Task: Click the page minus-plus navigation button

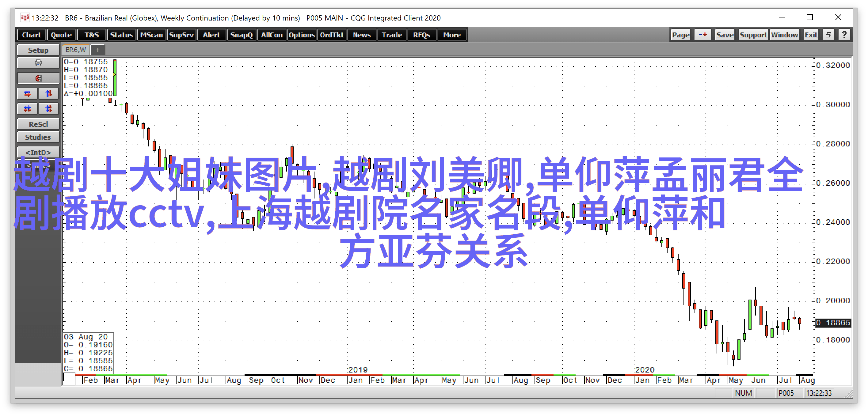Action: pyautogui.click(x=702, y=35)
